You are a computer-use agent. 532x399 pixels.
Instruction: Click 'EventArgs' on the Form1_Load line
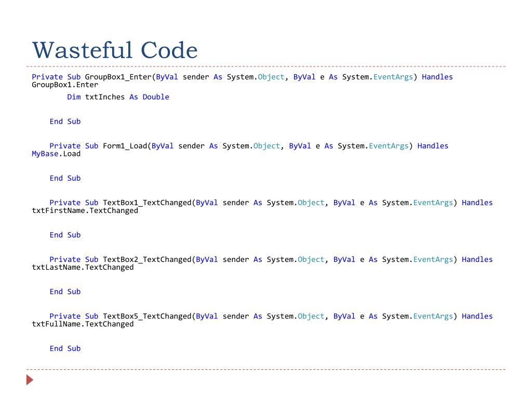click(389, 146)
